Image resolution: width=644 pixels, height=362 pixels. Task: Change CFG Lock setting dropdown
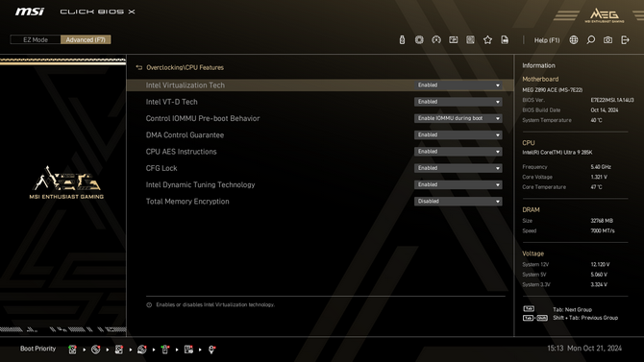pos(458,168)
